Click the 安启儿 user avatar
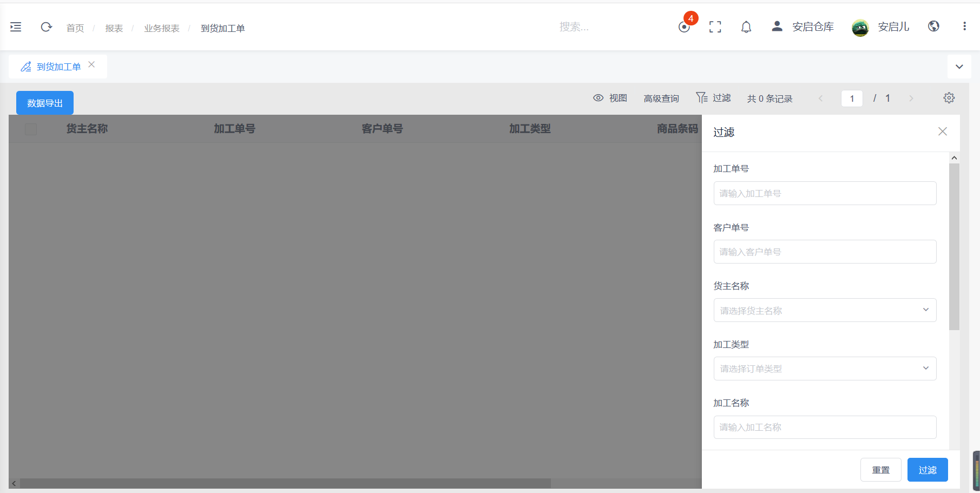Image resolution: width=980 pixels, height=493 pixels. coord(860,28)
